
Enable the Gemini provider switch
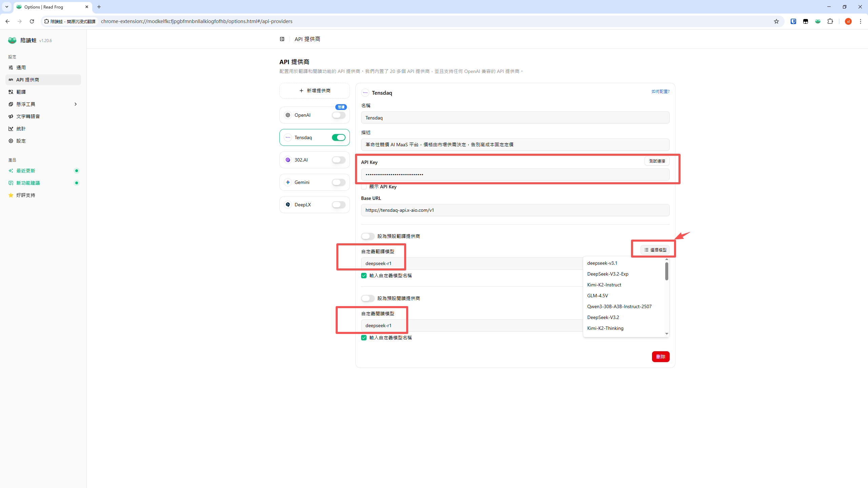pyautogui.click(x=338, y=182)
